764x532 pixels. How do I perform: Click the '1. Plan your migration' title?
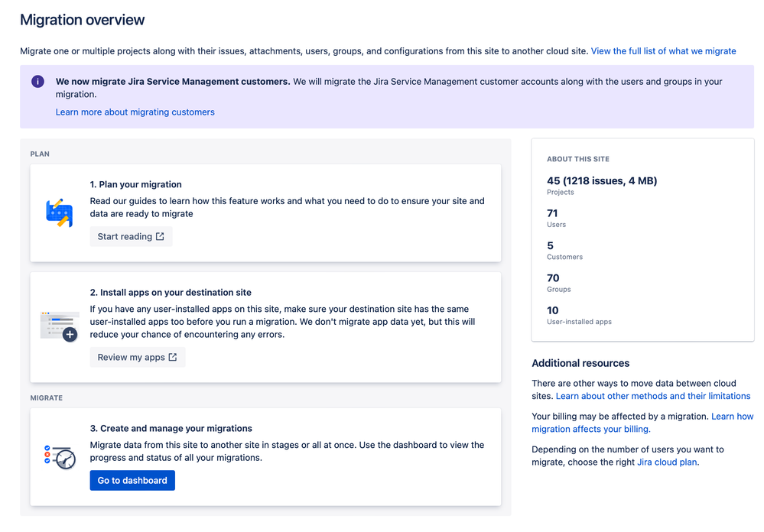pos(135,184)
